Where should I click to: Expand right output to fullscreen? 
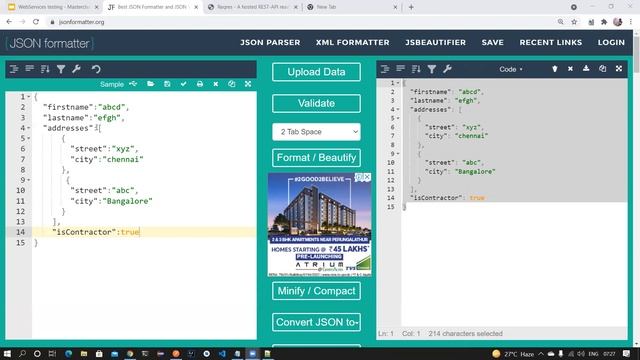coord(619,69)
